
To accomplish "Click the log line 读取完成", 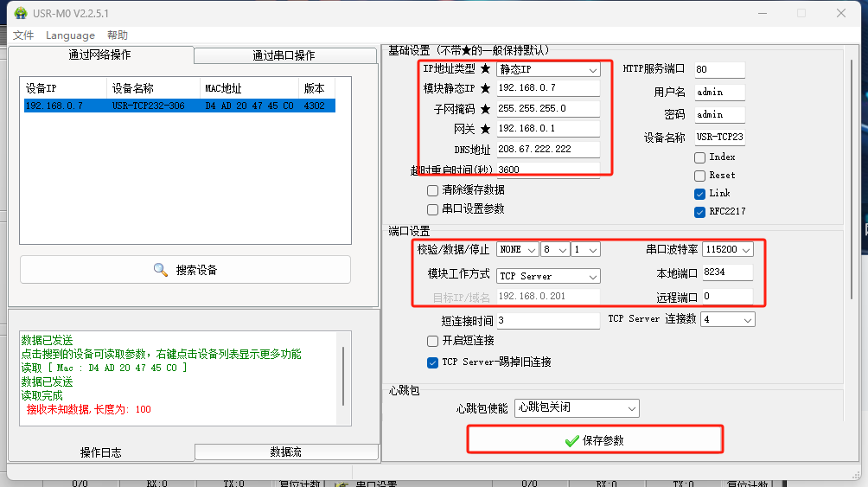I will point(42,395).
